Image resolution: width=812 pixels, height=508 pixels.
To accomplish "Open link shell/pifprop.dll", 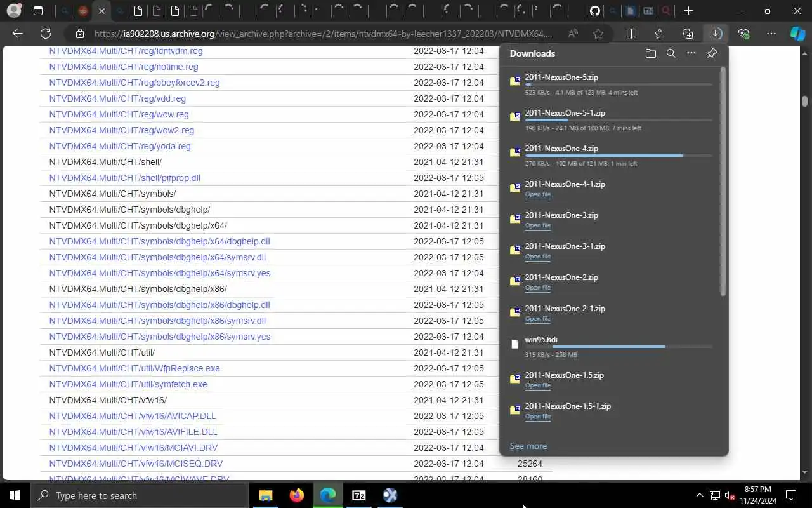I will [124, 178].
